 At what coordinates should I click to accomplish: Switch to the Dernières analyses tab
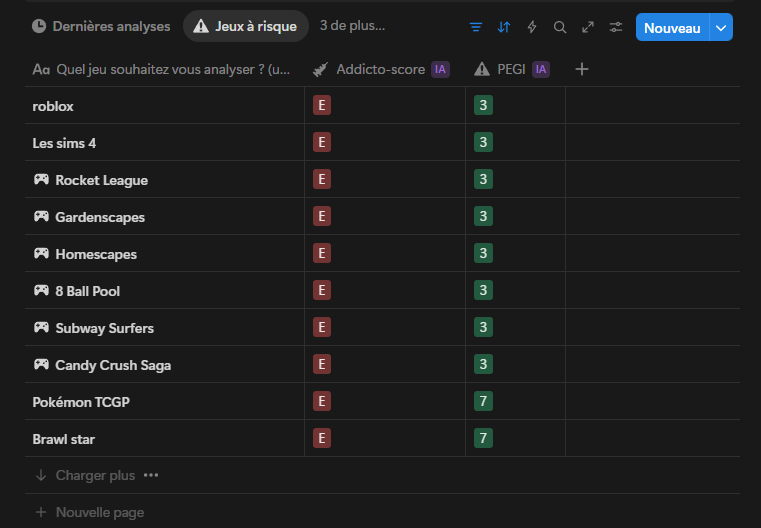pos(101,26)
